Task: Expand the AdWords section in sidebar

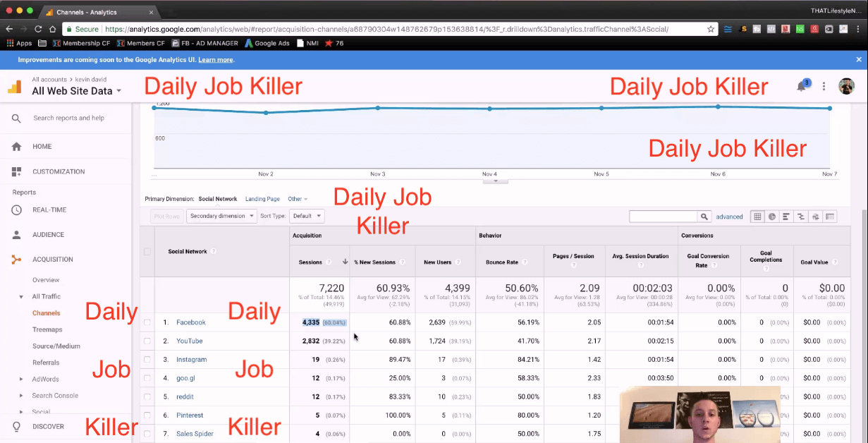Action: [22, 380]
